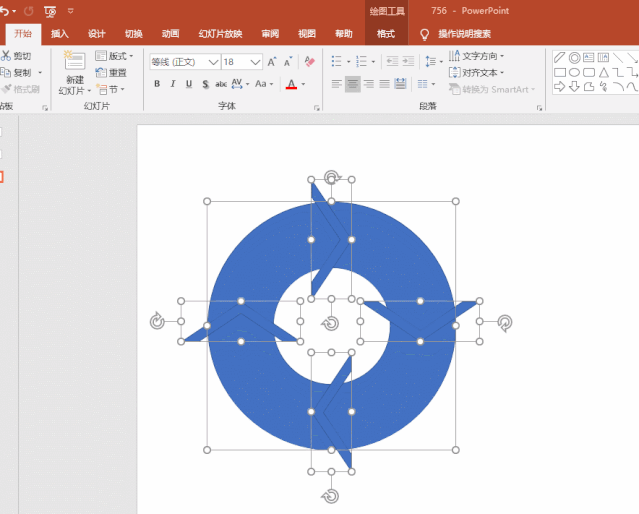Screen dimensions: 639x514
Task: Click the red font color A swatch
Action: click(x=290, y=85)
